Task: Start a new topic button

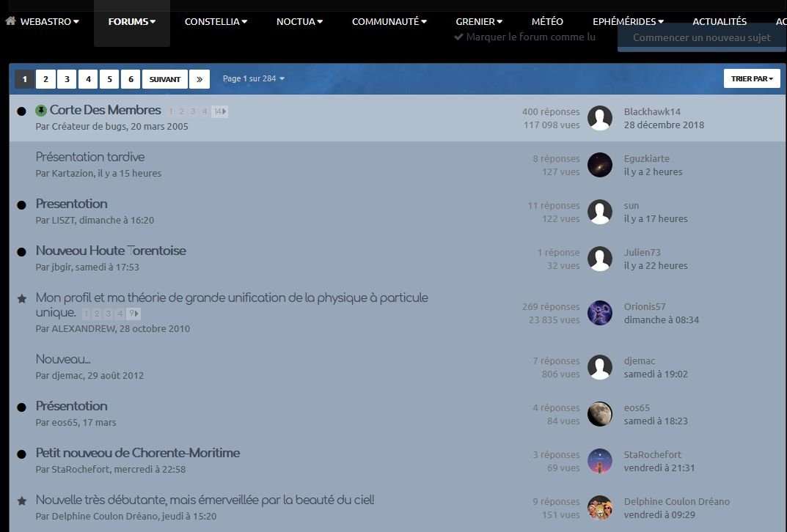Action: point(702,37)
